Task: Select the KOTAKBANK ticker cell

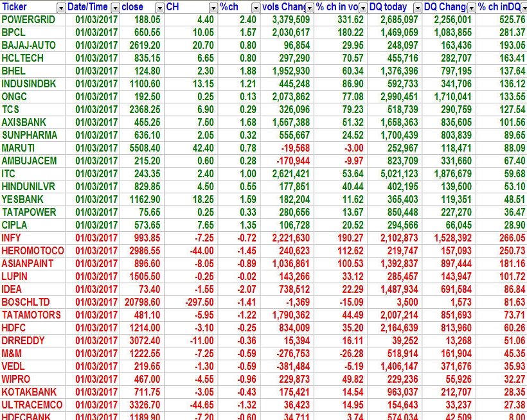Action: pos(33,392)
